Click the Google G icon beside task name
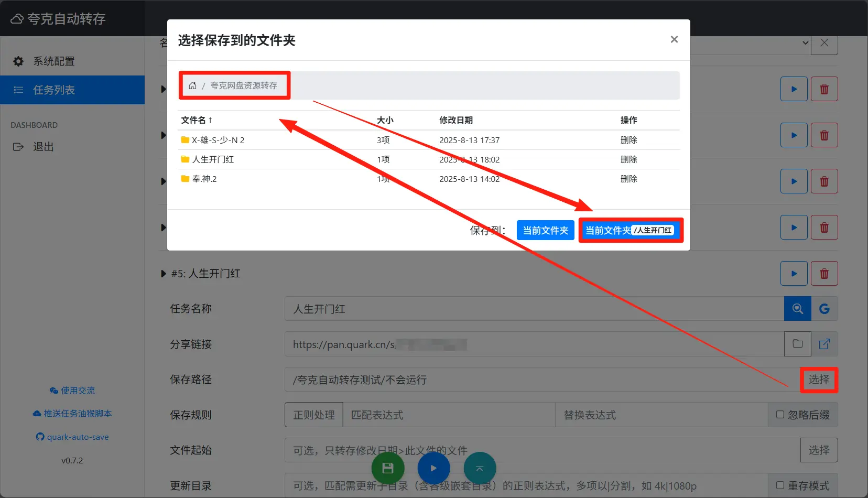Viewport: 868px width, 498px height. pos(824,309)
